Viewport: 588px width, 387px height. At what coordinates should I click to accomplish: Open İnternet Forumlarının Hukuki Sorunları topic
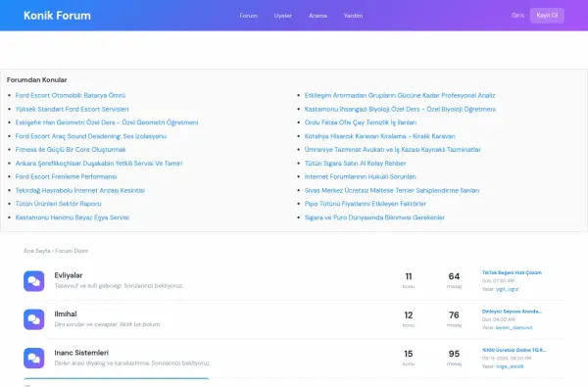tap(360, 176)
